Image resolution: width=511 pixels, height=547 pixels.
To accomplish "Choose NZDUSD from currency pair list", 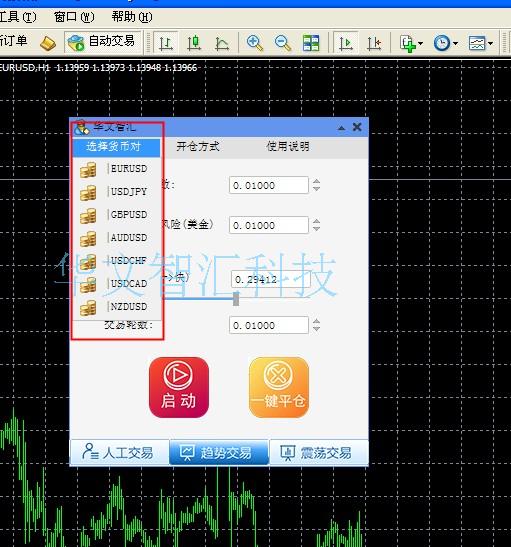I will (x=117, y=307).
